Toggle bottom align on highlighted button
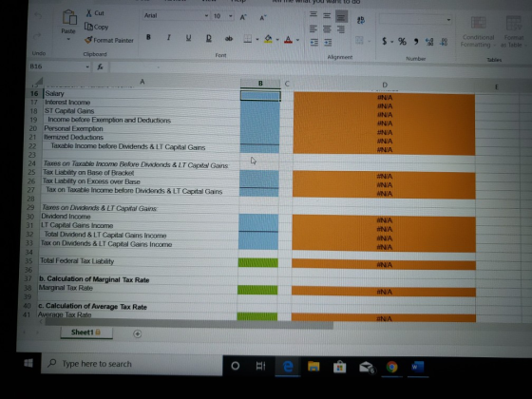 point(341,16)
